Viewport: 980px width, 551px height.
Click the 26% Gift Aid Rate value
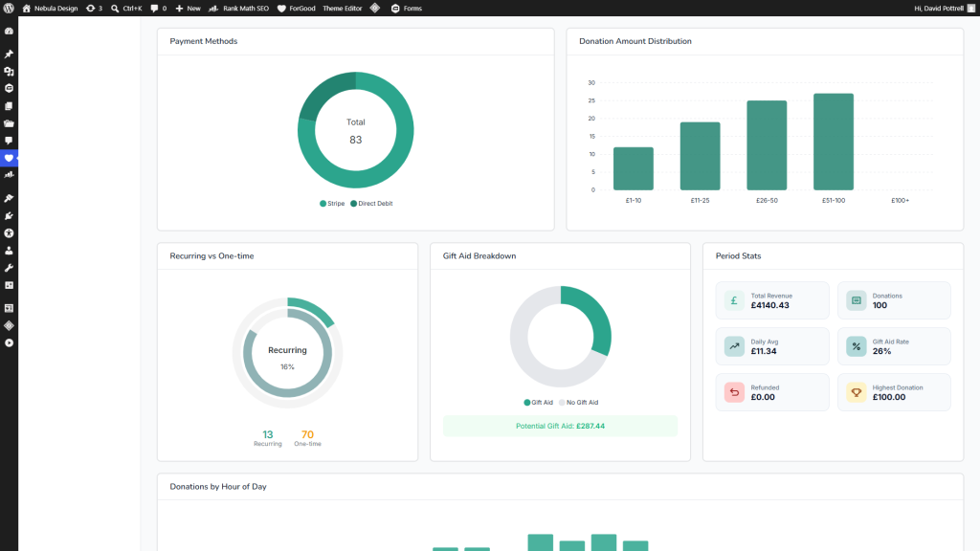pos(881,351)
